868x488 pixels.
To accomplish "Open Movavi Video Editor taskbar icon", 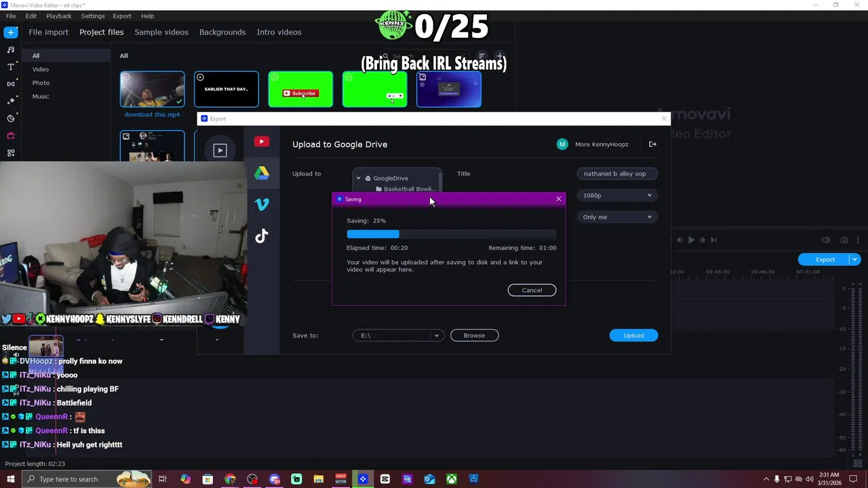I will [363, 479].
